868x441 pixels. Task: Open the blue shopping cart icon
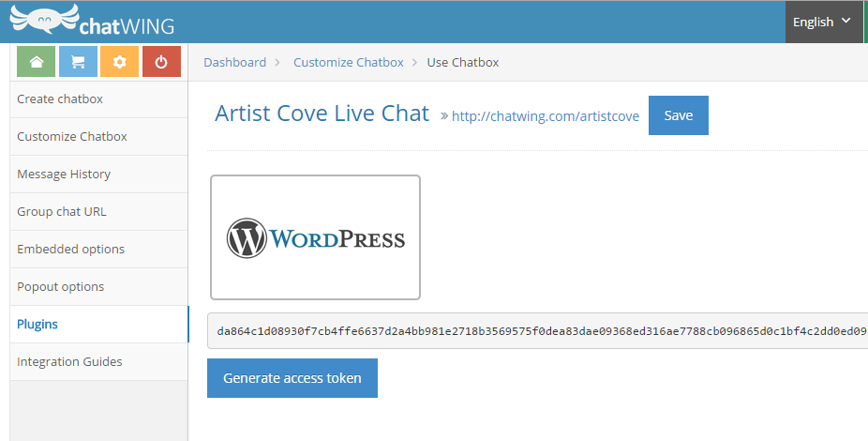tap(78, 62)
